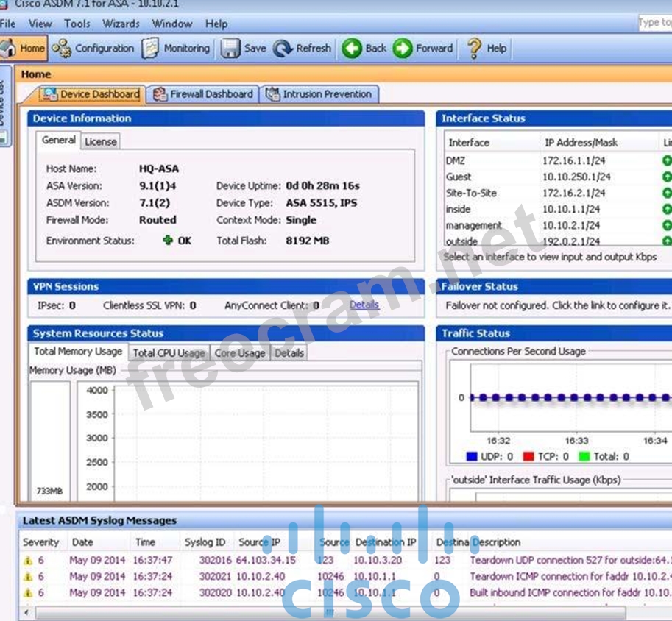
Task: Select the Total CPU Usage tab
Action: point(169,353)
